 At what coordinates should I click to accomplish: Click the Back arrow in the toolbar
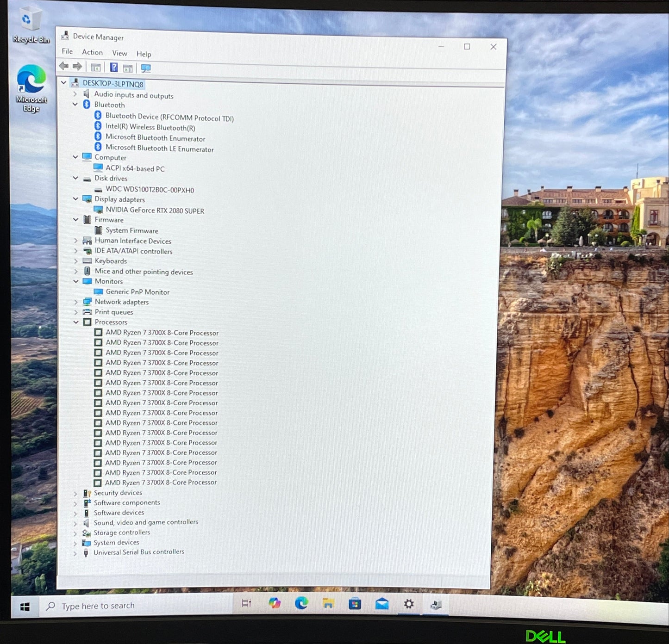click(x=64, y=66)
